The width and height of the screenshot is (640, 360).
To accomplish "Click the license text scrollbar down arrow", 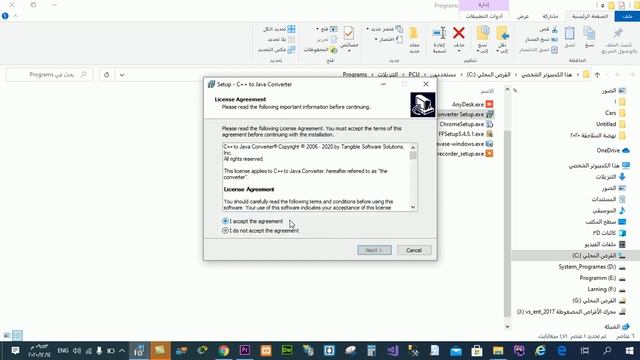I will click(413, 207).
